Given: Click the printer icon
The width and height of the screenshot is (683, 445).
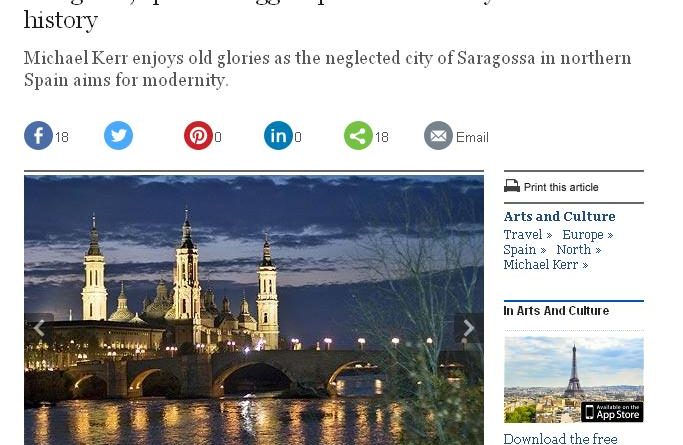Looking at the screenshot, I should [x=512, y=186].
